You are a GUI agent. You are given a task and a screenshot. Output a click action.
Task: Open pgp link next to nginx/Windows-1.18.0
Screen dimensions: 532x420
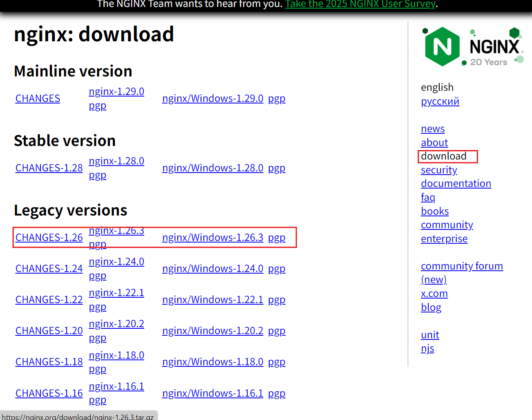[277, 362]
